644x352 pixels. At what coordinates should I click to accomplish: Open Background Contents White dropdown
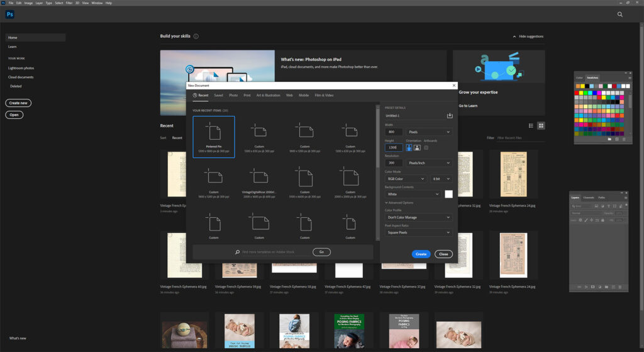pos(413,194)
